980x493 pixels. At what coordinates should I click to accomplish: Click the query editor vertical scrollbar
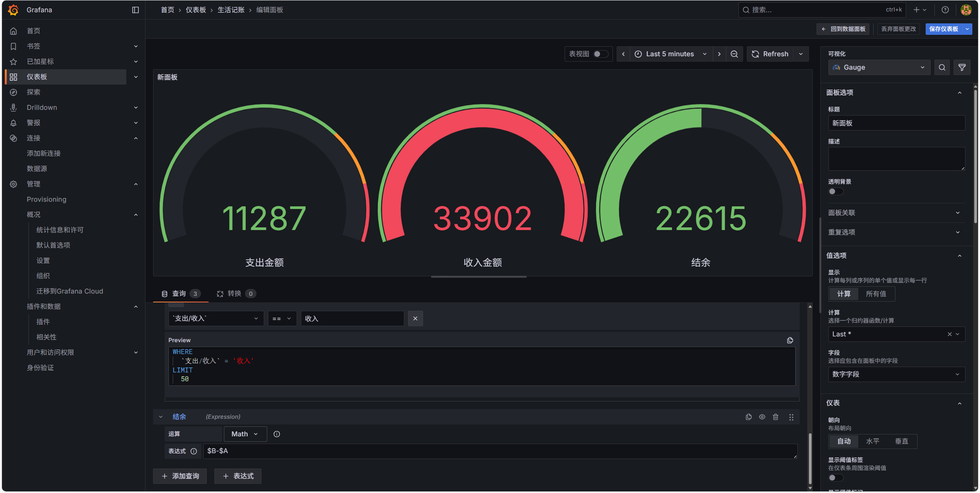(810, 458)
